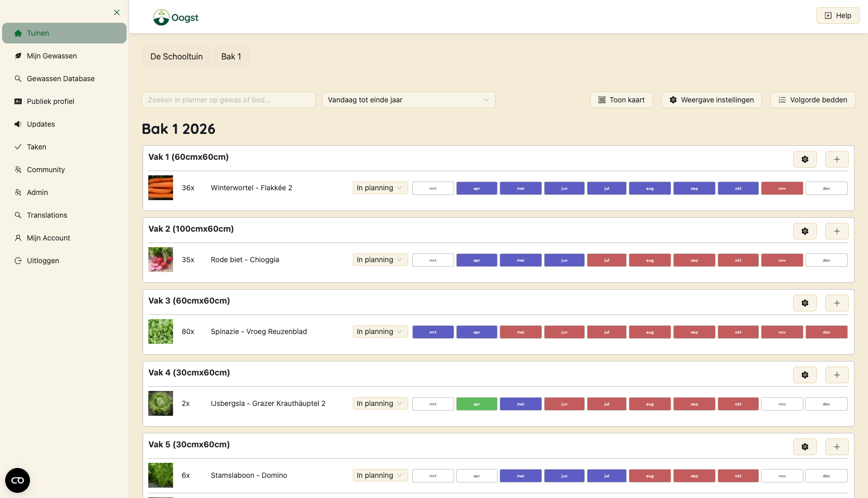Click the dec month cell for Stamslaboon
The width and height of the screenshot is (868, 498).
coord(827,476)
